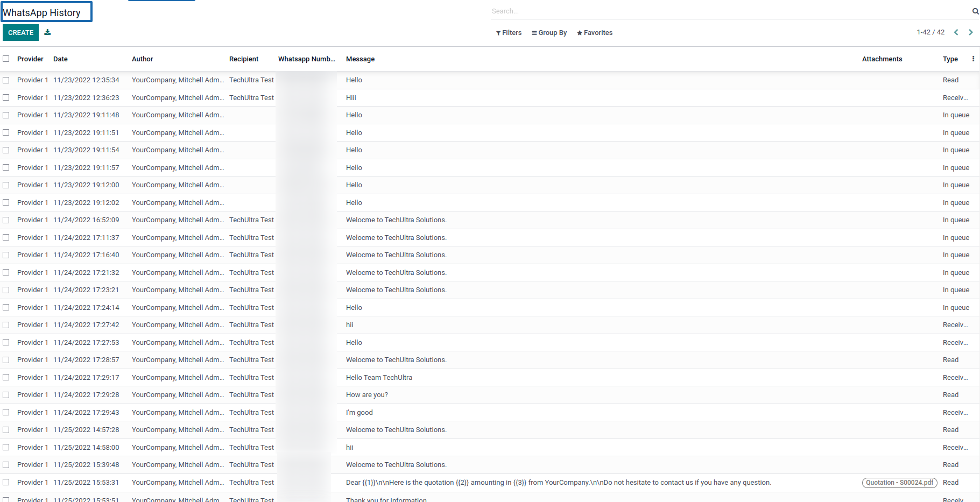Open the Quotation - S00024.pdf attachment
The height and width of the screenshot is (502, 980).
tap(899, 483)
